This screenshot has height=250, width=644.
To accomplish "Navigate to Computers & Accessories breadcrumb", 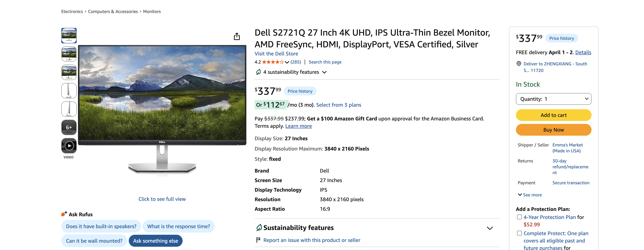I will click(x=113, y=12).
